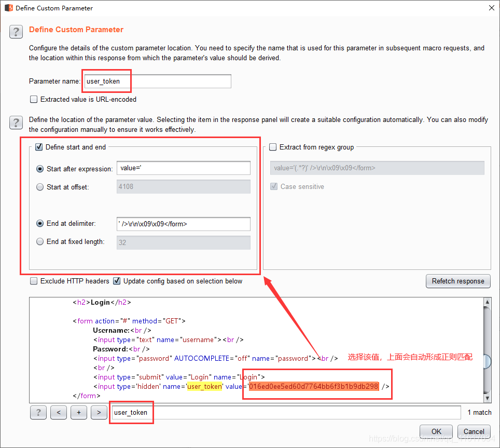Enable Extracted value is URL-encoded checkbox
Viewport: 500px width, 448px height.
click(x=34, y=99)
